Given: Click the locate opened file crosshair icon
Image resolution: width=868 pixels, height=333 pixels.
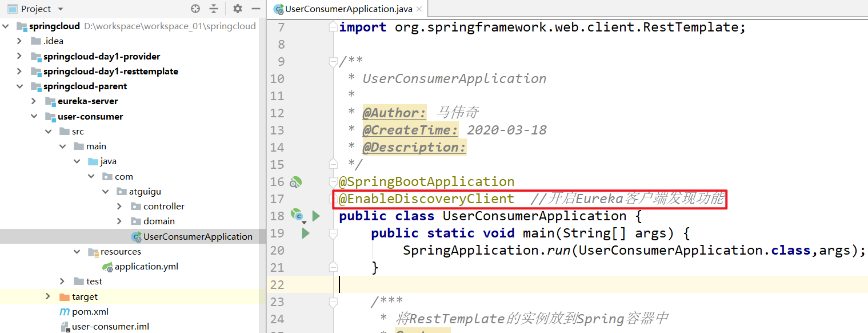Looking at the screenshot, I should coord(195,9).
